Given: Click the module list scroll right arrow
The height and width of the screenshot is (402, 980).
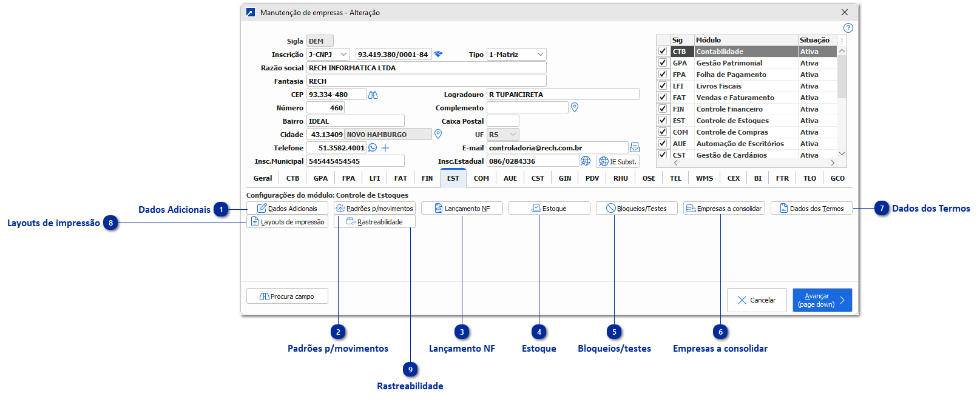Looking at the screenshot, I should pos(833,162).
